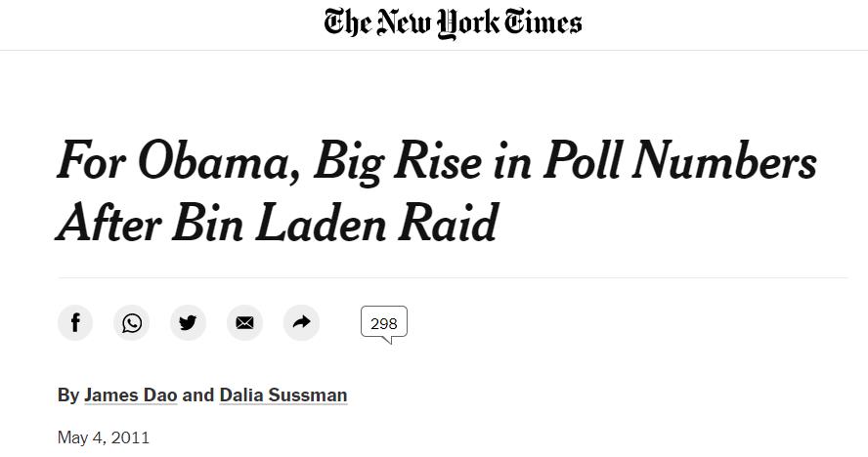868x457 pixels.
Task: Click the word "After" starting the second headline line
Action: [108, 223]
